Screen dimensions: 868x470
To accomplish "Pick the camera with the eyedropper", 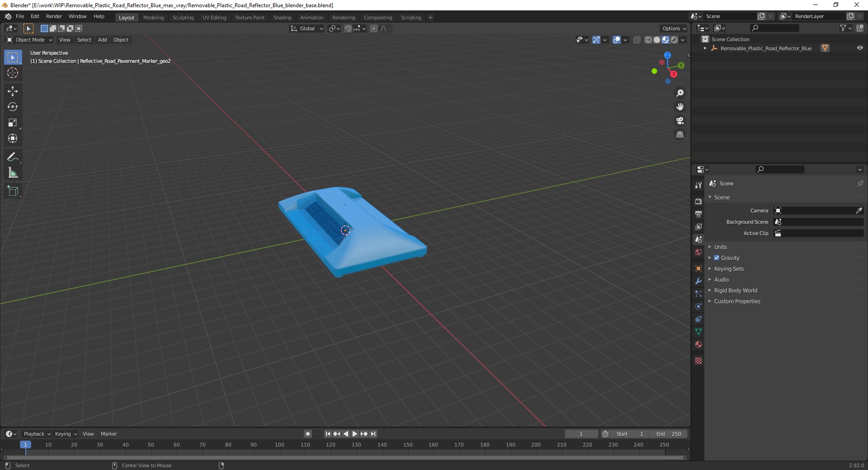I will coord(859,211).
